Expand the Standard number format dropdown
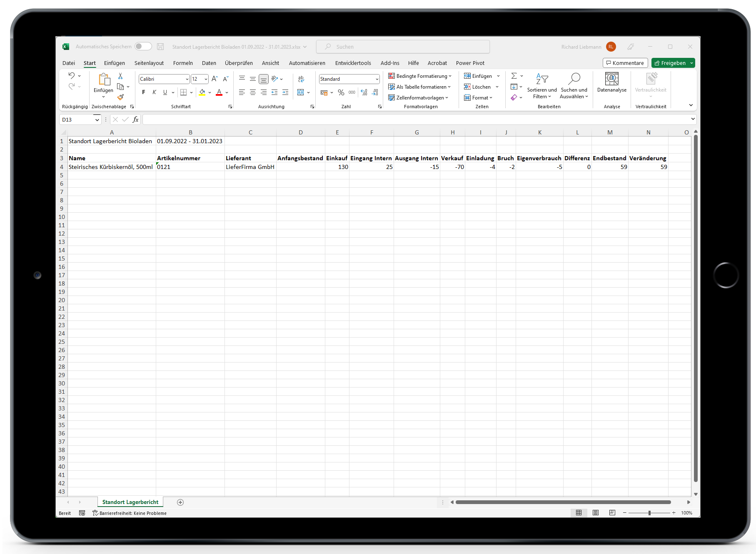This screenshot has height=554, width=756. tap(377, 79)
